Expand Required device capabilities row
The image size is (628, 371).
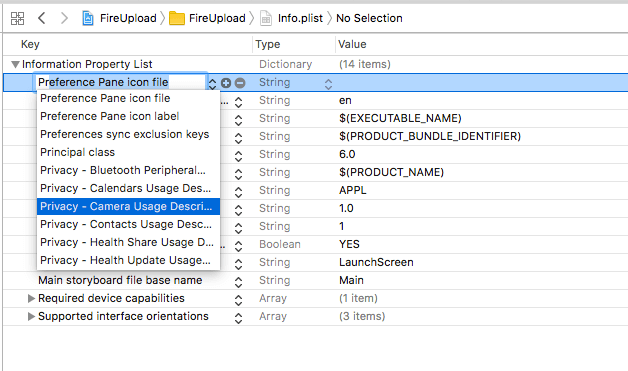pyautogui.click(x=31, y=298)
